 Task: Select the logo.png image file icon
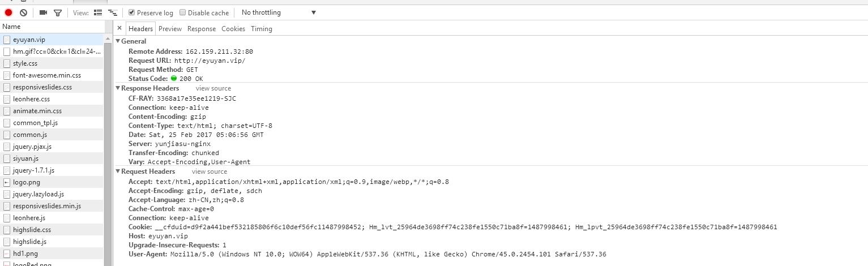(x=7, y=182)
